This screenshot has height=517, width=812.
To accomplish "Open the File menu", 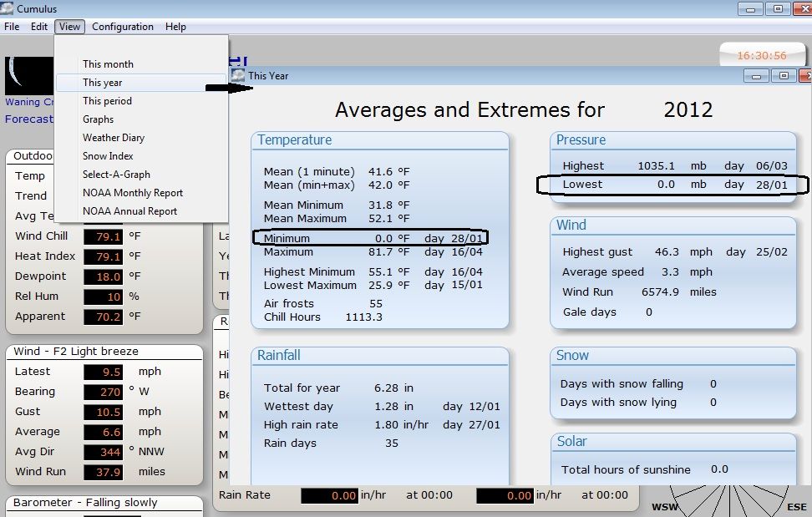I will coord(12,27).
